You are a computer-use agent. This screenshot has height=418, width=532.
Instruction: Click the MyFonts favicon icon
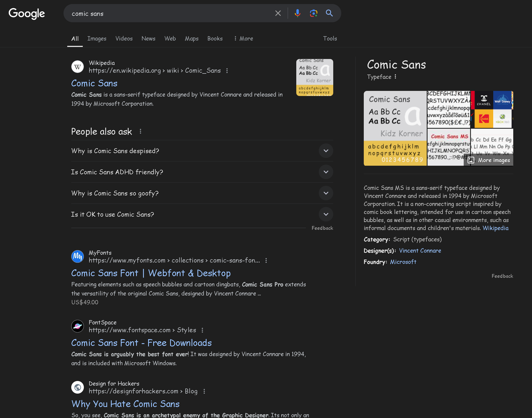(77, 257)
